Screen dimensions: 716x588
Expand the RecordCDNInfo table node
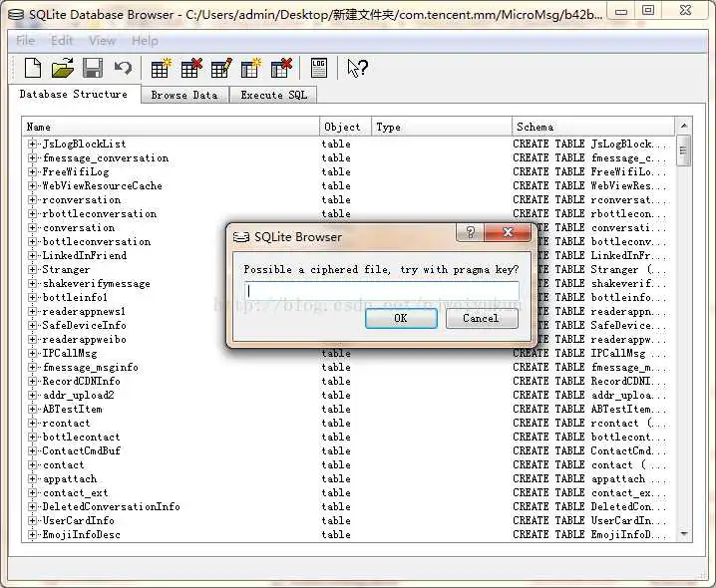(32, 381)
